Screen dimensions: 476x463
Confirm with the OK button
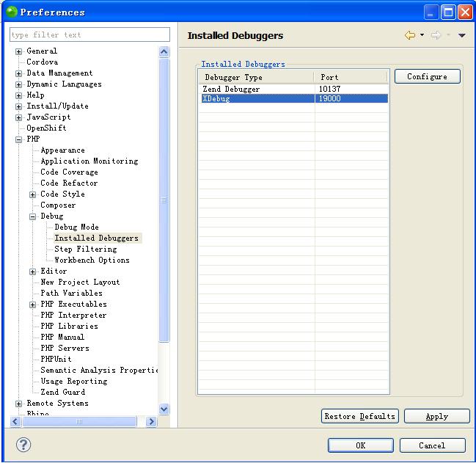(360, 445)
